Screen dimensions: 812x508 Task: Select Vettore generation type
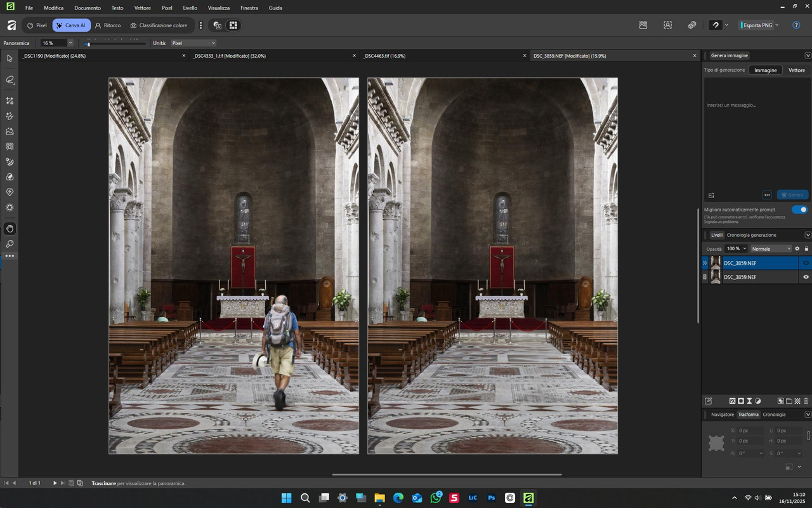pyautogui.click(x=796, y=70)
